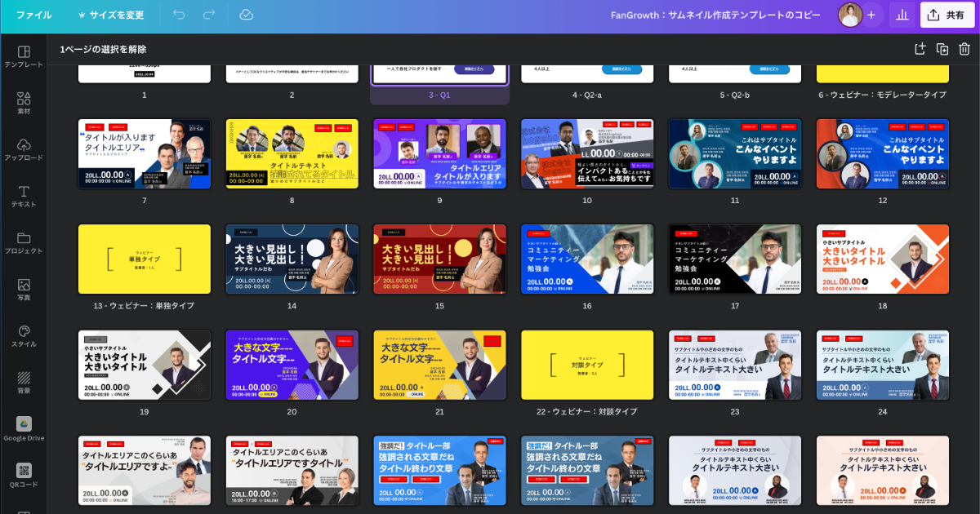Open the Google Drive panel

[x=24, y=429]
